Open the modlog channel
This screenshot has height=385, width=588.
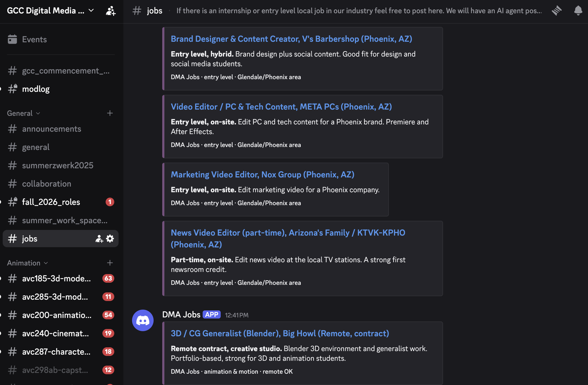click(x=61, y=89)
